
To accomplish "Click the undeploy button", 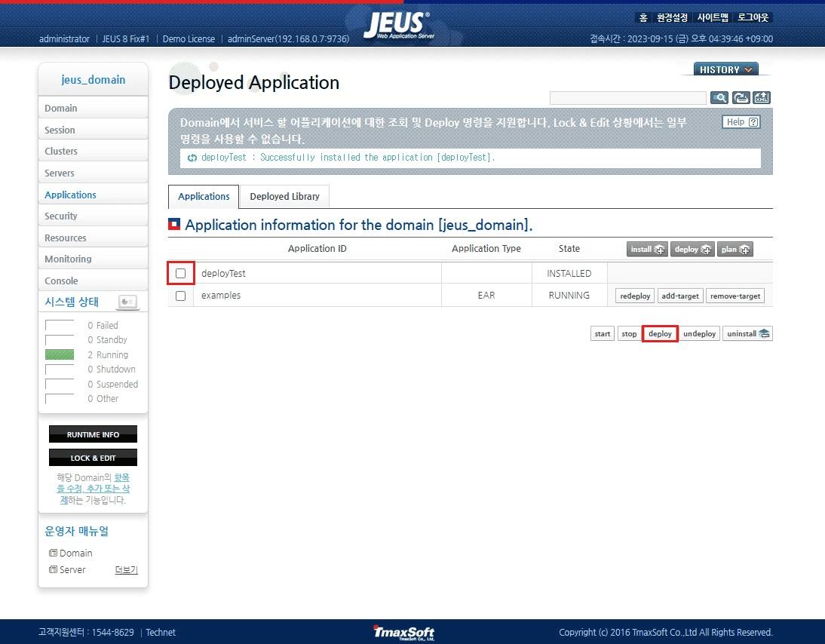I will click(x=699, y=333).
